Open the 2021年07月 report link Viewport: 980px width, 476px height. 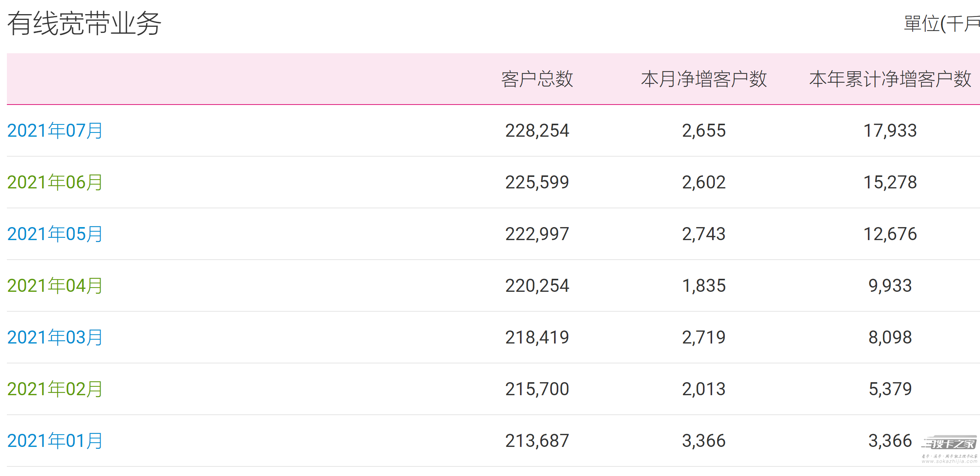pyautogui.click(x=55, y=131)
